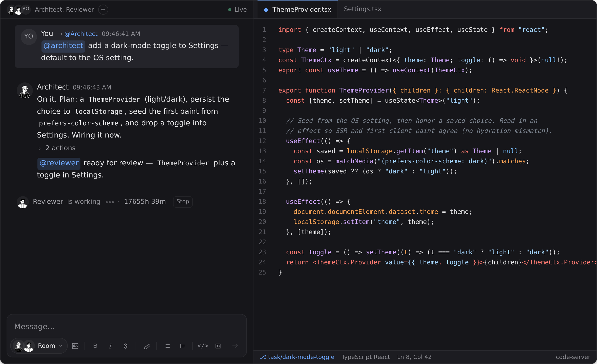Toggle strikethrough formatting in composer
This screenshot has height=364, width=597.
125,346
